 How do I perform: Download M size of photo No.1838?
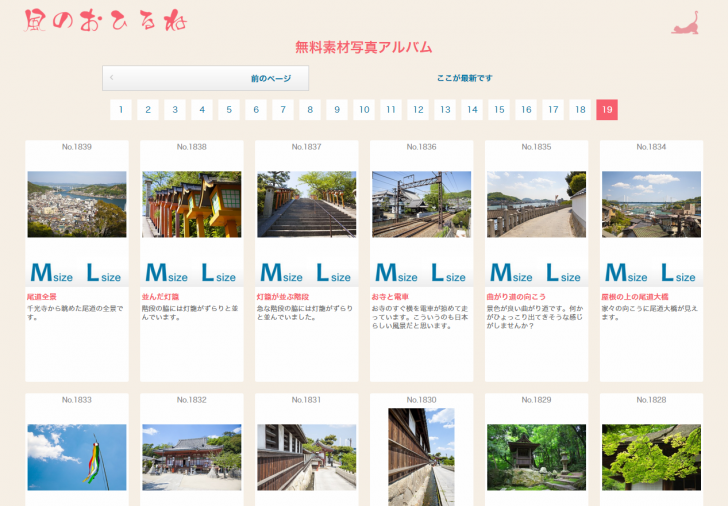167,272
